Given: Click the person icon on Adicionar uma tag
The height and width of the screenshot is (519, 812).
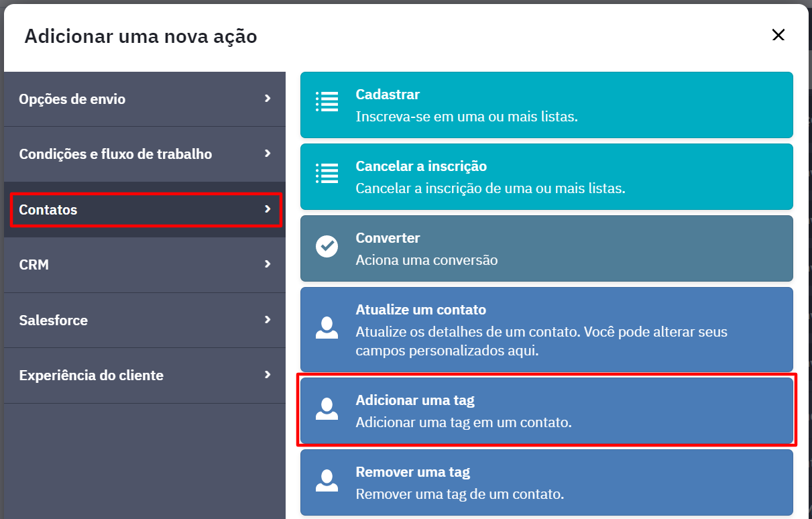Looking at the screenshot, I should (327, 409).
